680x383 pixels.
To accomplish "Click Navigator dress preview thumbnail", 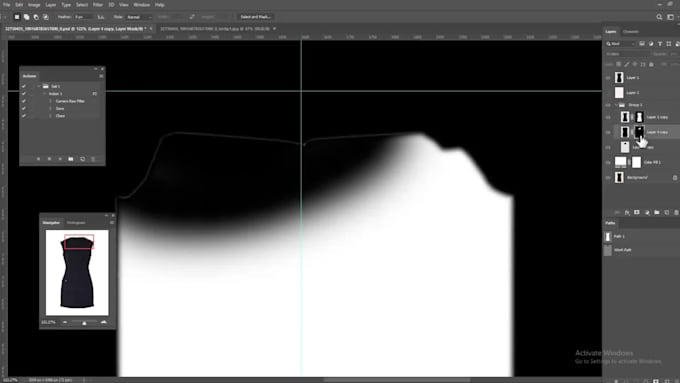I will [x=77, y=272].
